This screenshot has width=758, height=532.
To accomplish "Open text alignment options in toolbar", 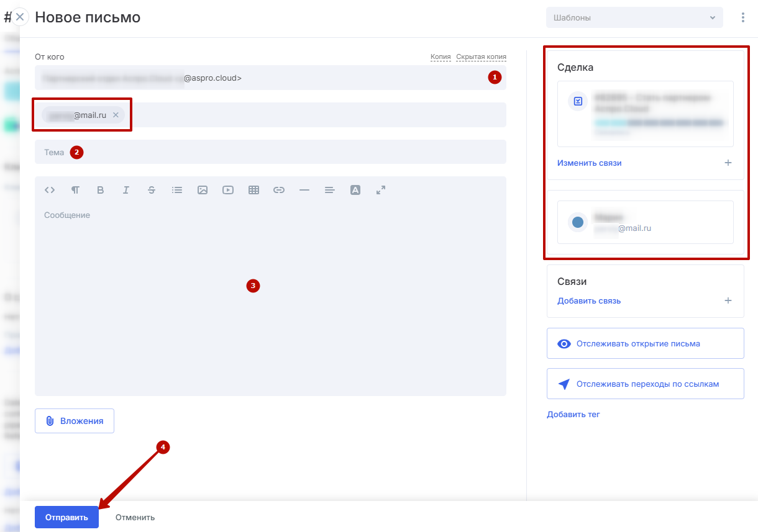I will click(x=330, y=191).
